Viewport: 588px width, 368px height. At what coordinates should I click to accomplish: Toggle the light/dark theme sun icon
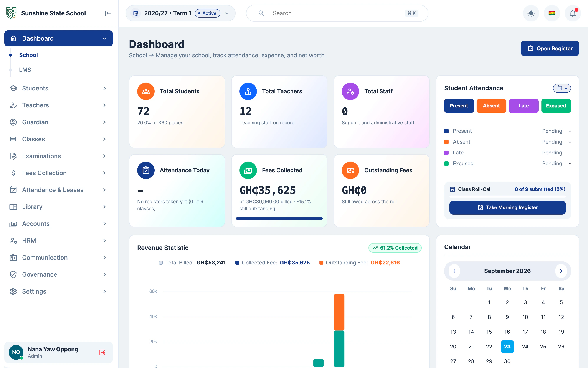coord(531,13)
